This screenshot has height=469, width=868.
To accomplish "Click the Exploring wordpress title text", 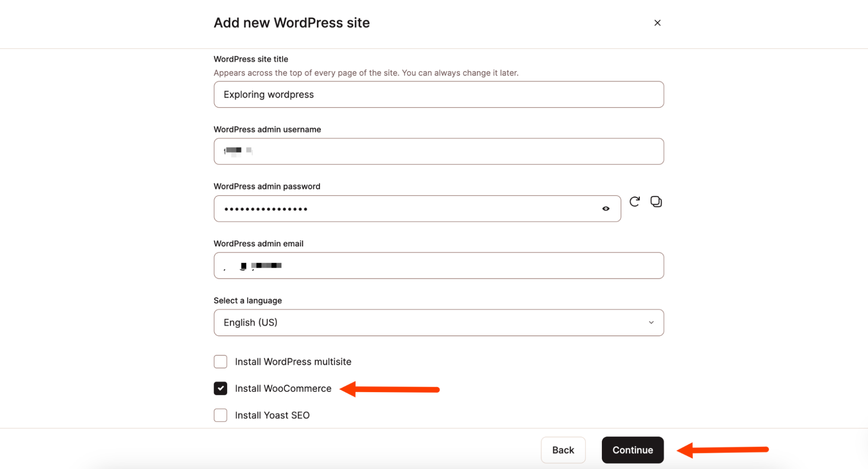I will [x=268, y=94].
